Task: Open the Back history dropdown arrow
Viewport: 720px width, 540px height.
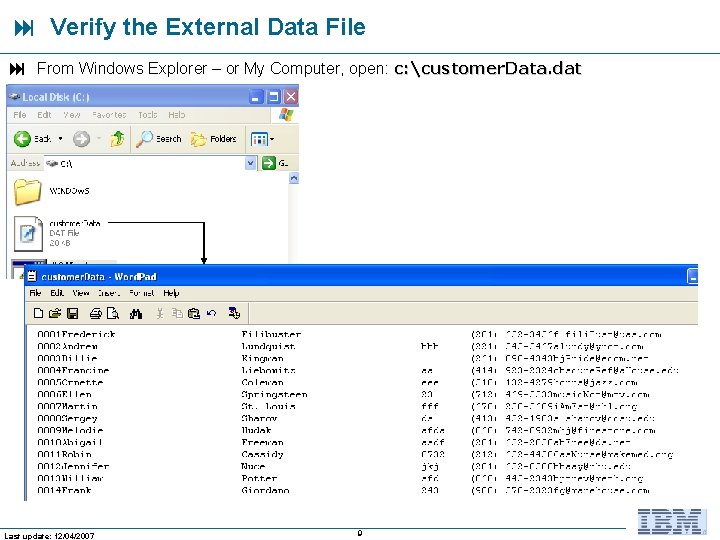Action: (60, 139)
